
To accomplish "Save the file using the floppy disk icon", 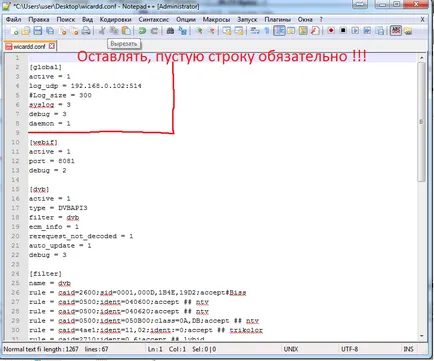I will (38, 31).
